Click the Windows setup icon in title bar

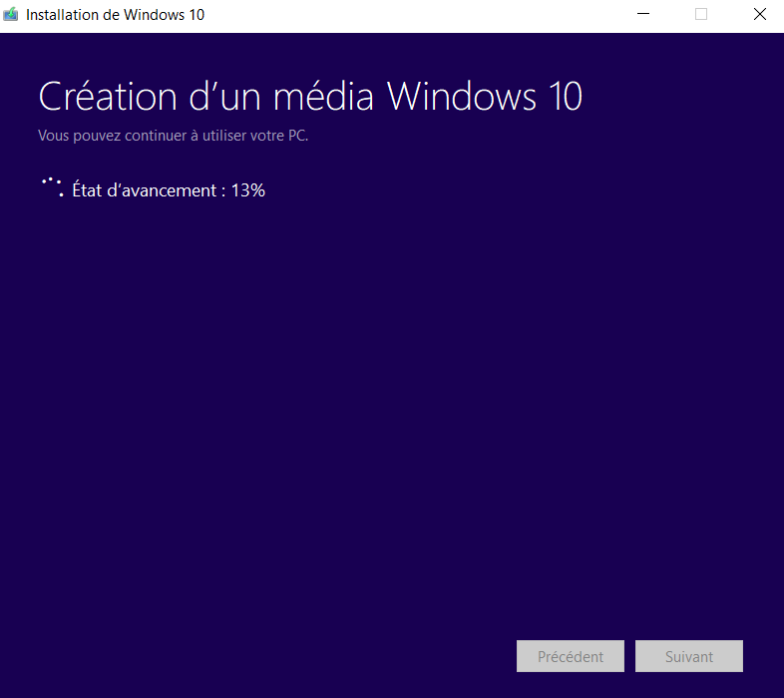tap(11, 15)
